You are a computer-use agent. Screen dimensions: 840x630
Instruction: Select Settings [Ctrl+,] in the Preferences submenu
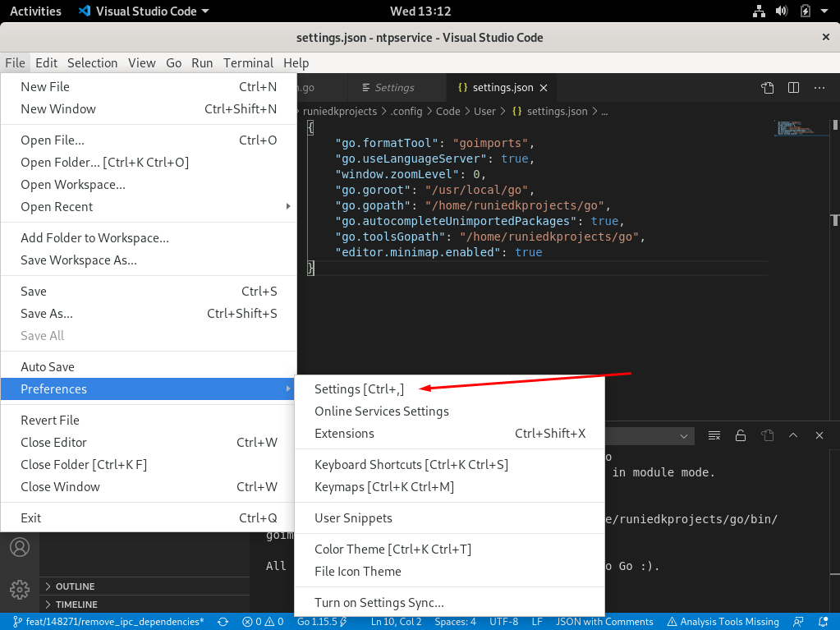359,389
